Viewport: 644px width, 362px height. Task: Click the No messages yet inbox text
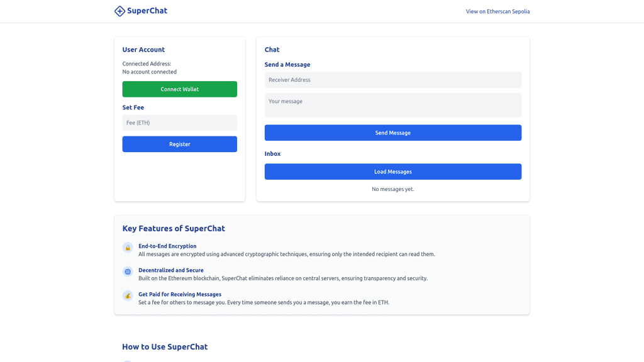[392, 189]
